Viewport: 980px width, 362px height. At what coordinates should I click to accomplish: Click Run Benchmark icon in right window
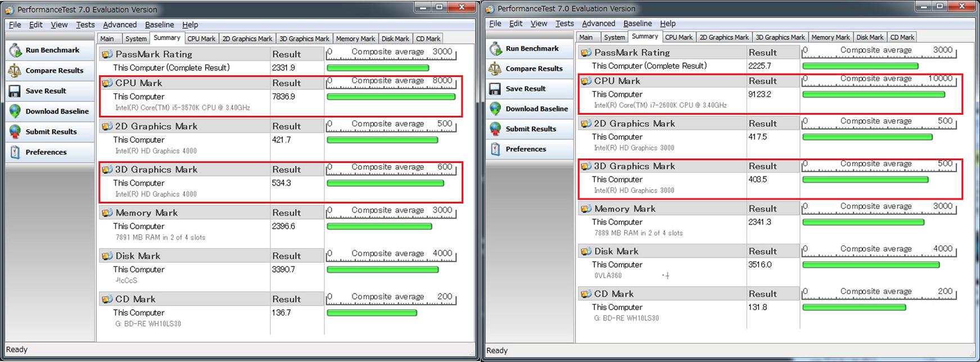(495, 48)
